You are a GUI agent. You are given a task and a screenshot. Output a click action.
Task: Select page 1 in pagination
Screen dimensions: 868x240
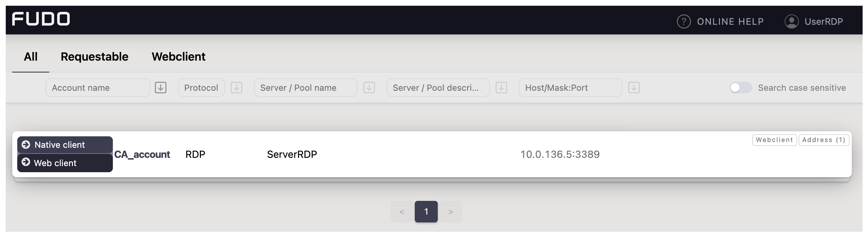(426, 212)
